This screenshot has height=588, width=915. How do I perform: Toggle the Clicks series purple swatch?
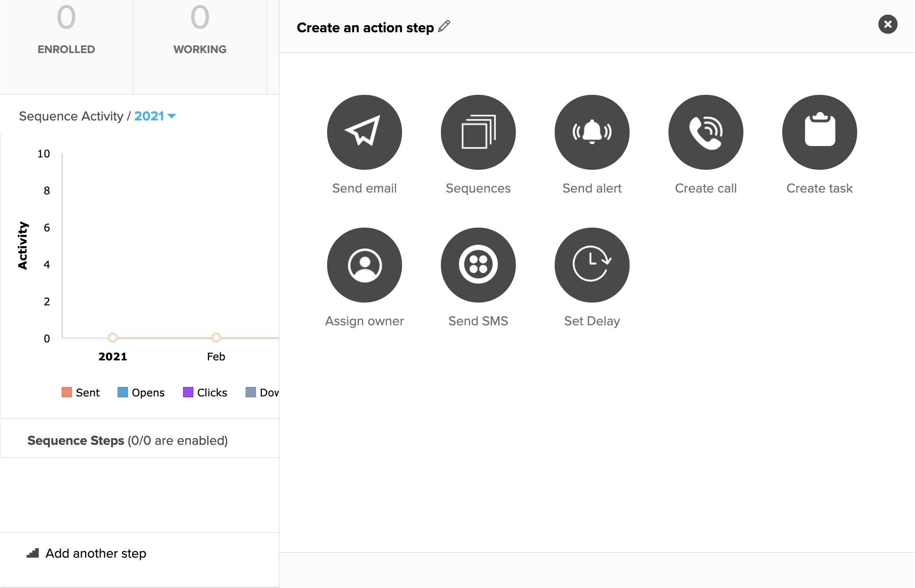[188, 392]
